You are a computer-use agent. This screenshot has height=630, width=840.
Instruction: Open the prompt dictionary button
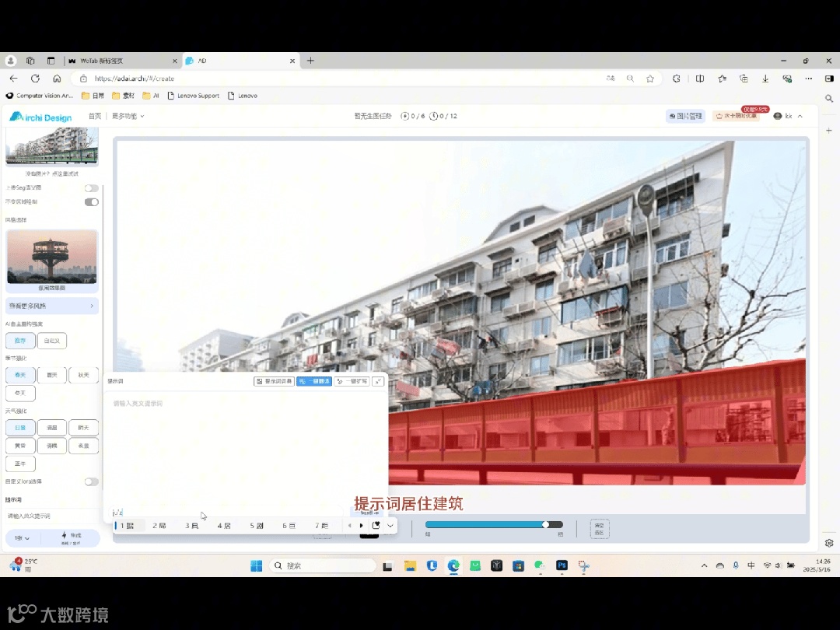click(274, 381)
